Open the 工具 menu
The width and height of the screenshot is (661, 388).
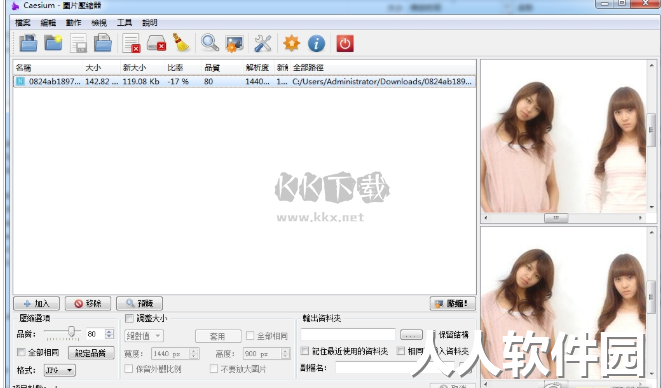pyautogui.click(x=124, y=23)
